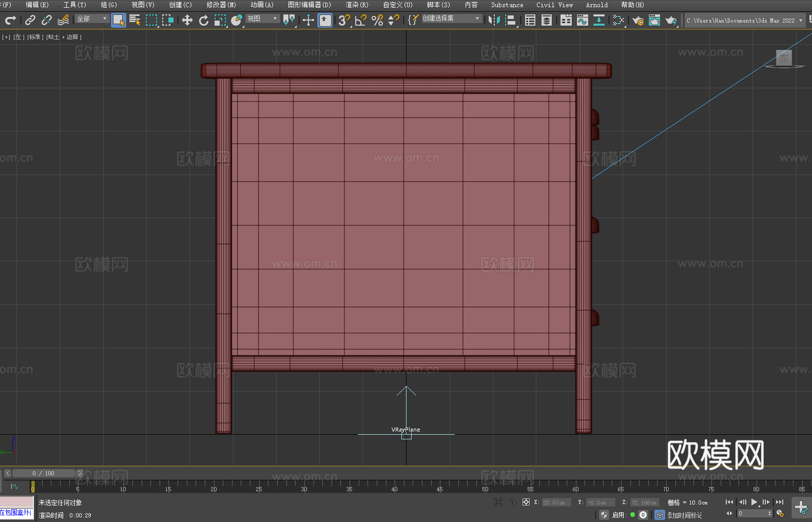The image size is (812, 522).
Task: Toggle Spinner Snap
Action: [x=394, y=20]
